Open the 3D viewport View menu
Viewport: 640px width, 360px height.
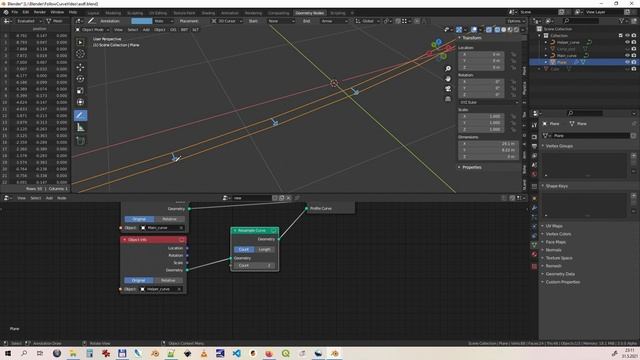118,30
